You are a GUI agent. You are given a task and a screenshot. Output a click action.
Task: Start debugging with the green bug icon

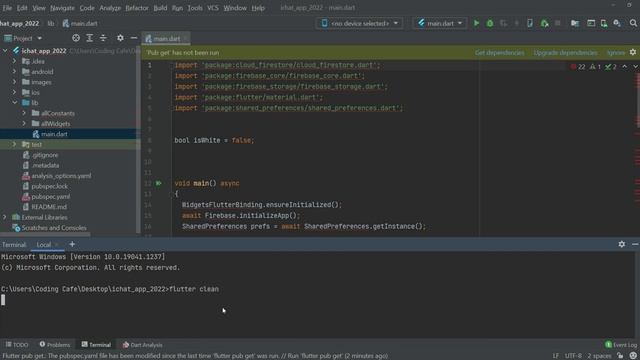coord(490,23)
